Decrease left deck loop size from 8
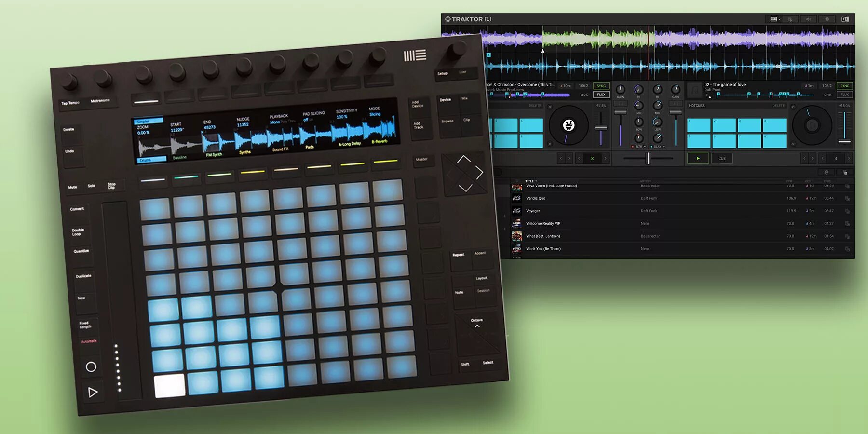868x434 pixels. 579,158
